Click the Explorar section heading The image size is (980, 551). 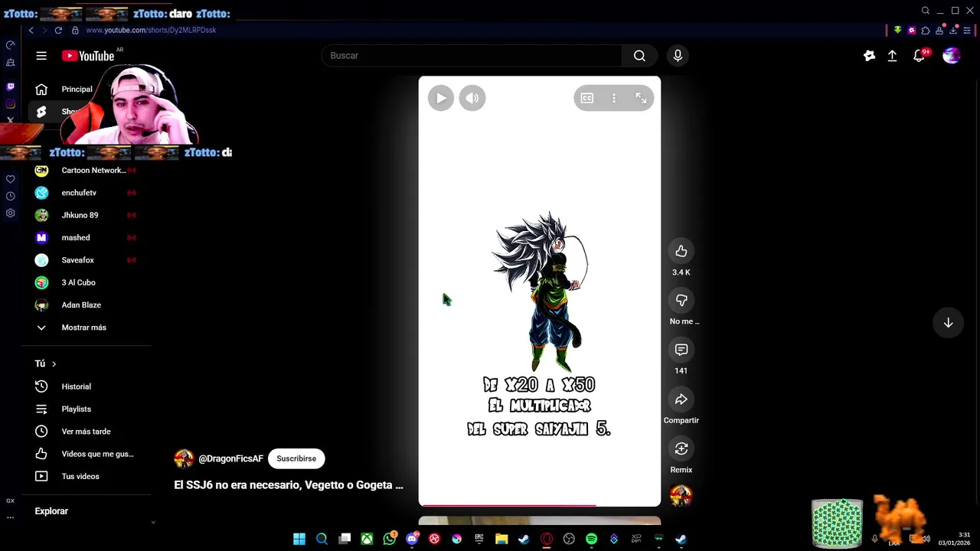[51, 511]
